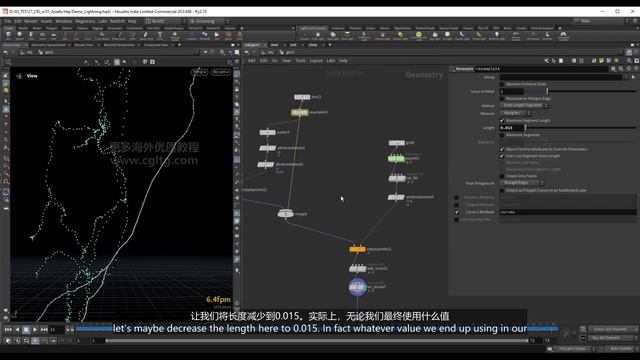
Task: Click the Curve U Attribute text field
Action: pyautogui.click(x=568, y=212)
